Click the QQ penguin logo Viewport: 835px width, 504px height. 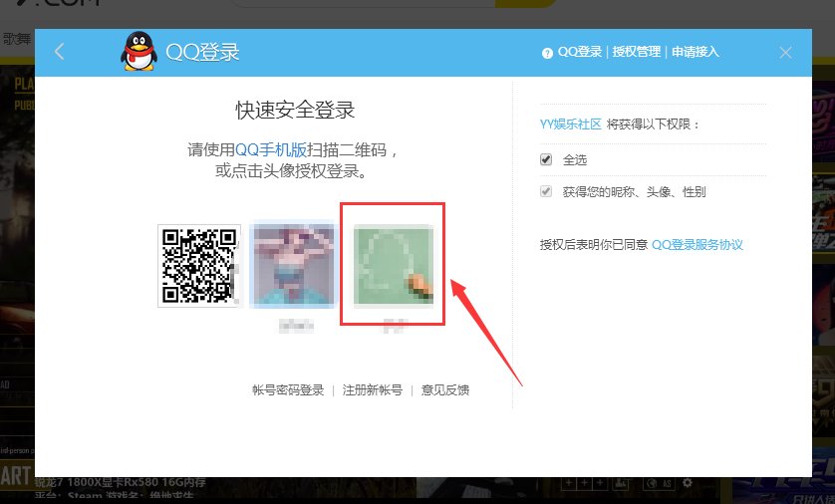139,51
